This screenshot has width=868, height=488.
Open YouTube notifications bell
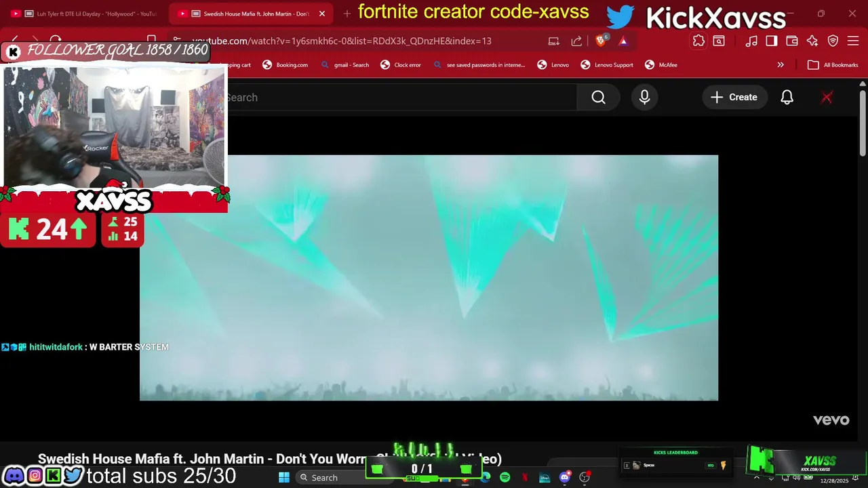tap(787, 98)
